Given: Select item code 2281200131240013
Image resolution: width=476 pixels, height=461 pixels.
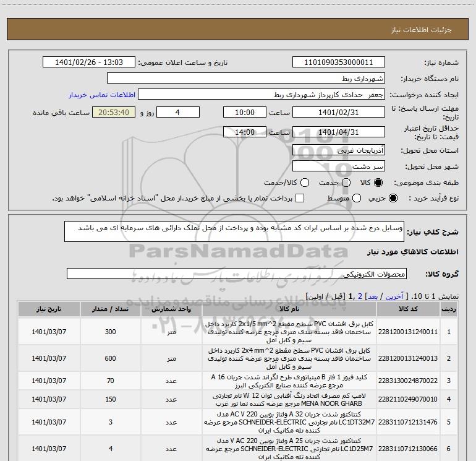Looking at the screenshot, I should [408, 358].
